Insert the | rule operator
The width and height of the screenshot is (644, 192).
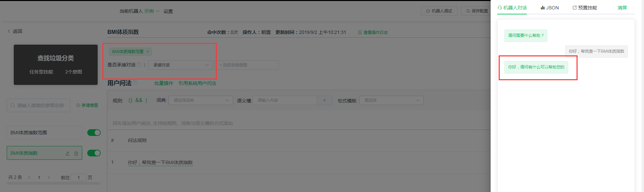tap(146, 100)
